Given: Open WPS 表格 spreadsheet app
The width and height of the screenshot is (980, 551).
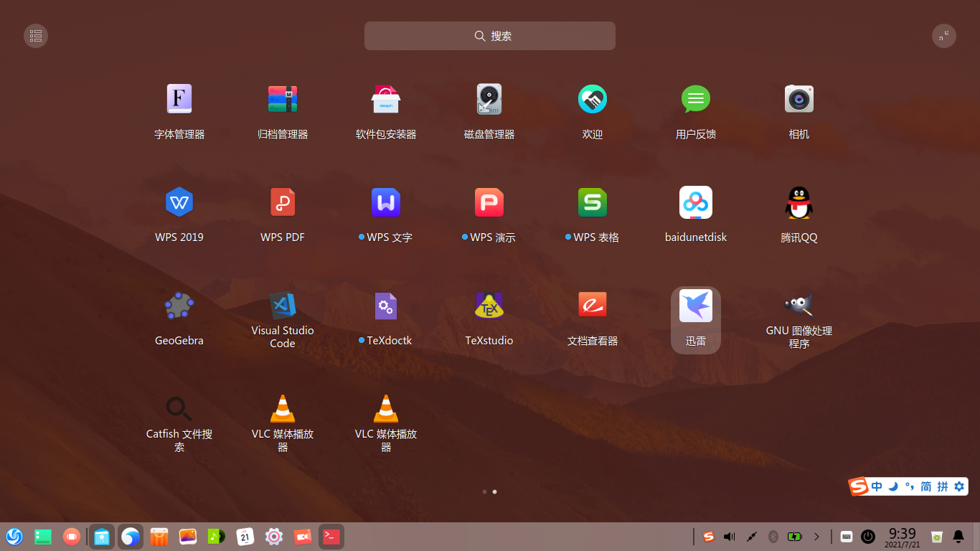Looking at the screenshot, I should pos(593,202).
